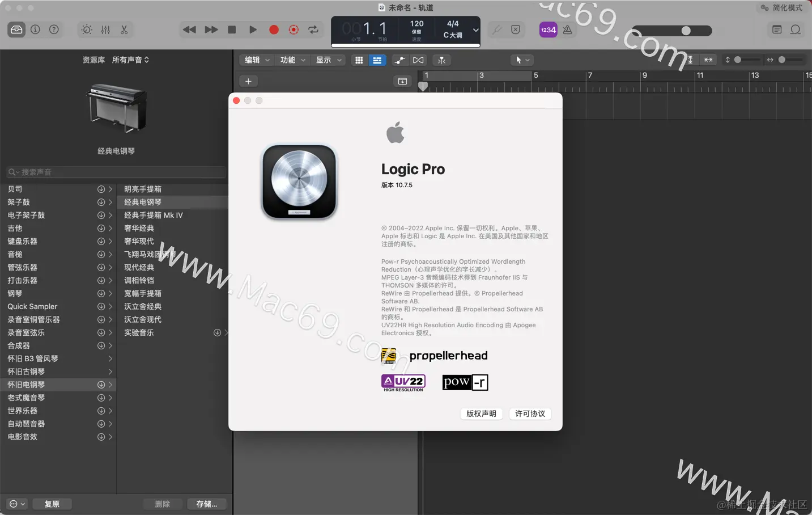This screenshot has height=515, width=812.
Task: Toggle Cycle loop mode
Action: pos(313,29)
